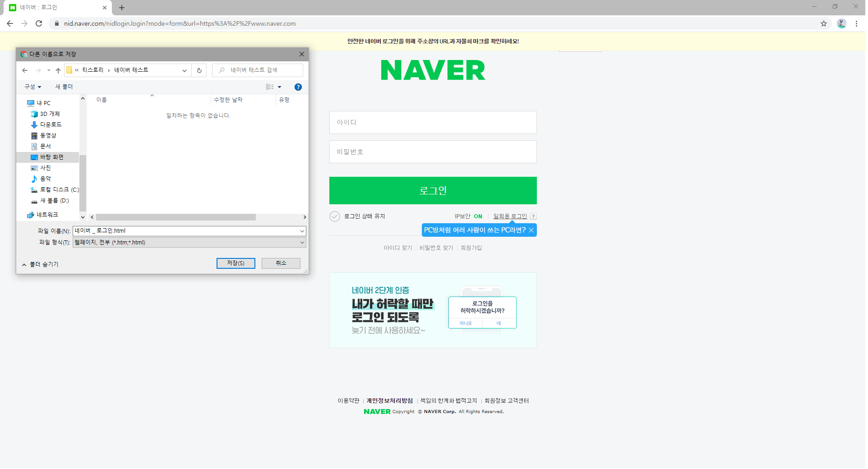The width and height of the screenshot is (868, 469).
Task: Click the horizontal scrollbar right arrow
Action: point(305,217)
